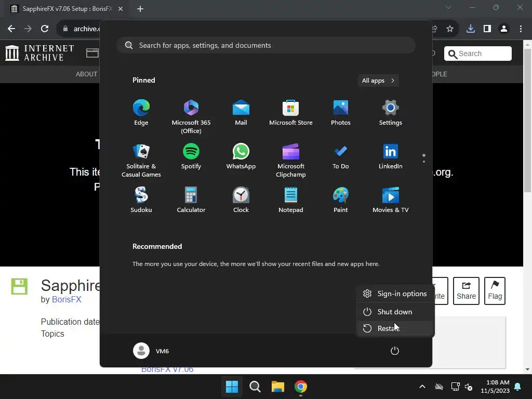
Task: Select Shut down in power menu
Action: point(395,312)
